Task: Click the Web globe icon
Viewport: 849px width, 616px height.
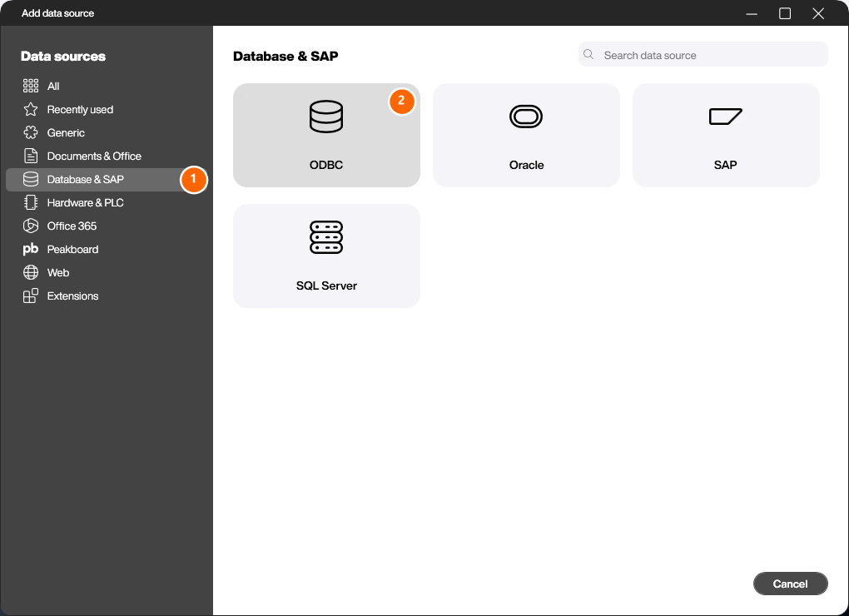Action: pyautogui.click(x=31, y=272)
